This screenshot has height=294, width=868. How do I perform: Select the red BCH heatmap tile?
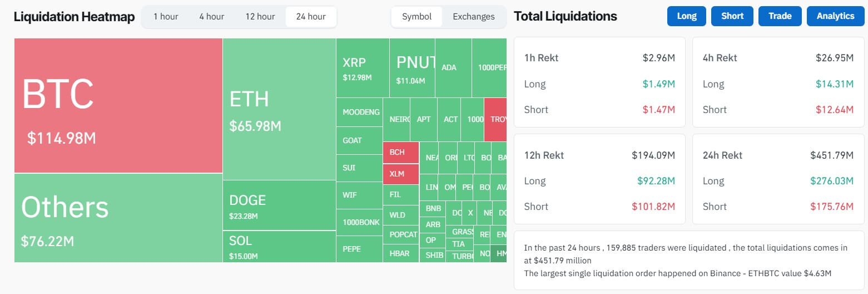click(x=400, y=153)
